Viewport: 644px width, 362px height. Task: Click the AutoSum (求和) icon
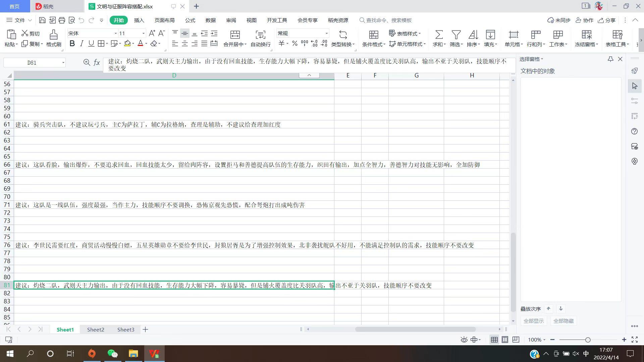tap(439, 35)
